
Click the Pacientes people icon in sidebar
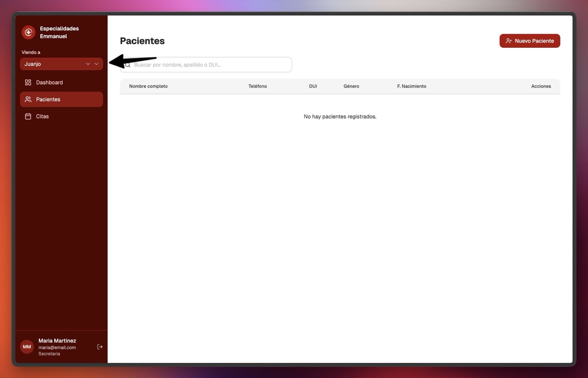[x=28, y=99]
